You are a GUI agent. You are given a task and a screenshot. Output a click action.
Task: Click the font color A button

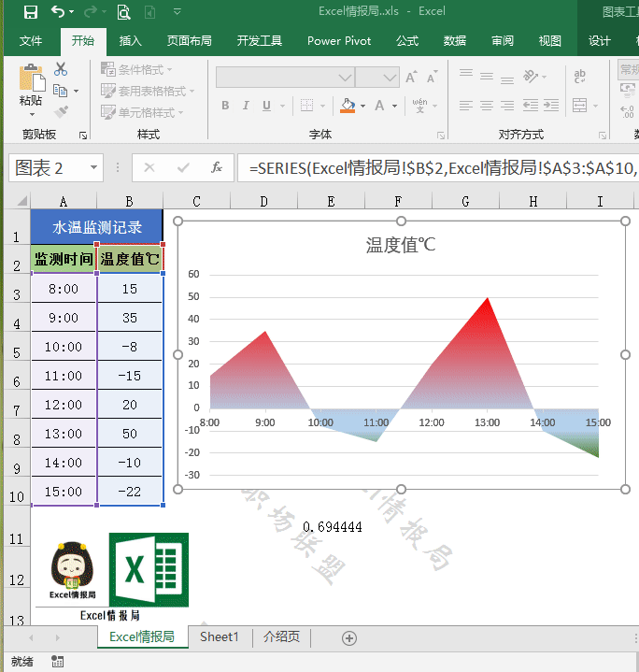(379, 106)
